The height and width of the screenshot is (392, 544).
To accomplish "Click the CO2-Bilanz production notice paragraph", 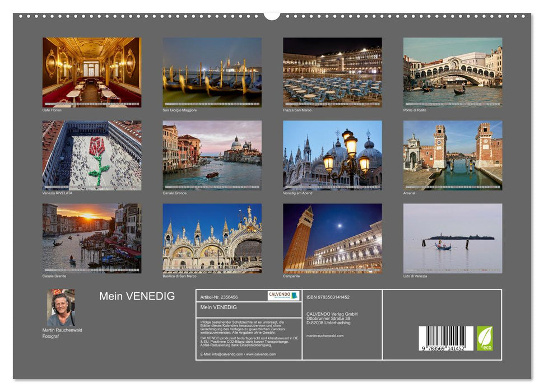I will pos(249,342).
